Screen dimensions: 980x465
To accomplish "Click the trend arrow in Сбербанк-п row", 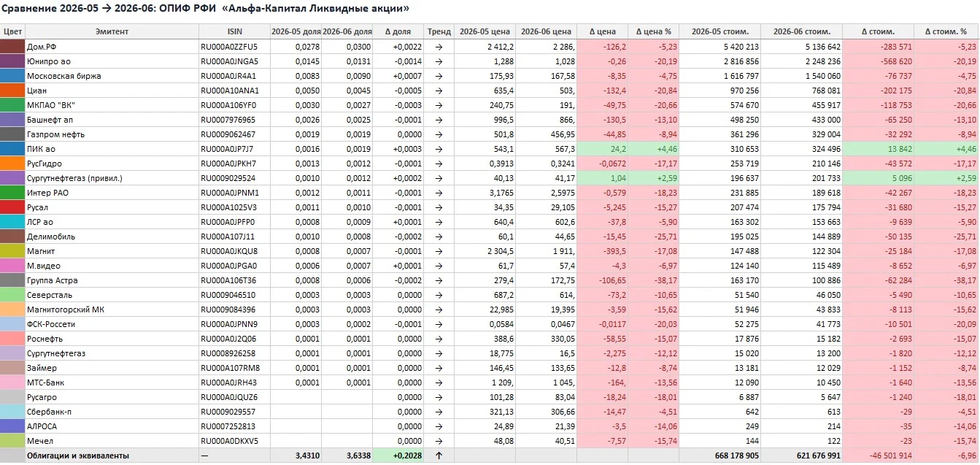I will pyautogui.click(x=439, y=412).
